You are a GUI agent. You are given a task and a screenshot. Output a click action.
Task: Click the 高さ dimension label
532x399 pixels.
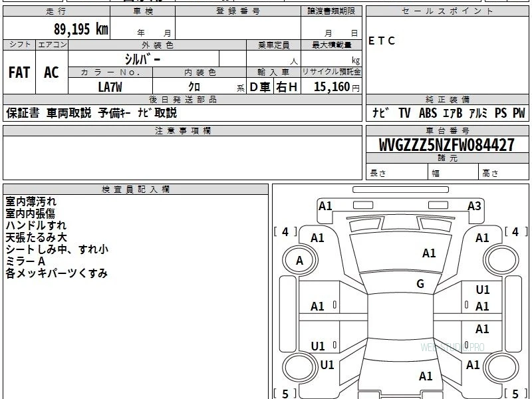(x=490, y=174)
